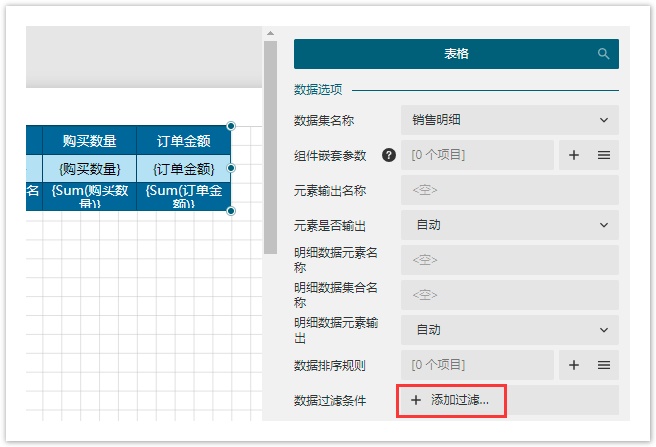Click the 明细数据元素名称 empty input field

[510, 260]
